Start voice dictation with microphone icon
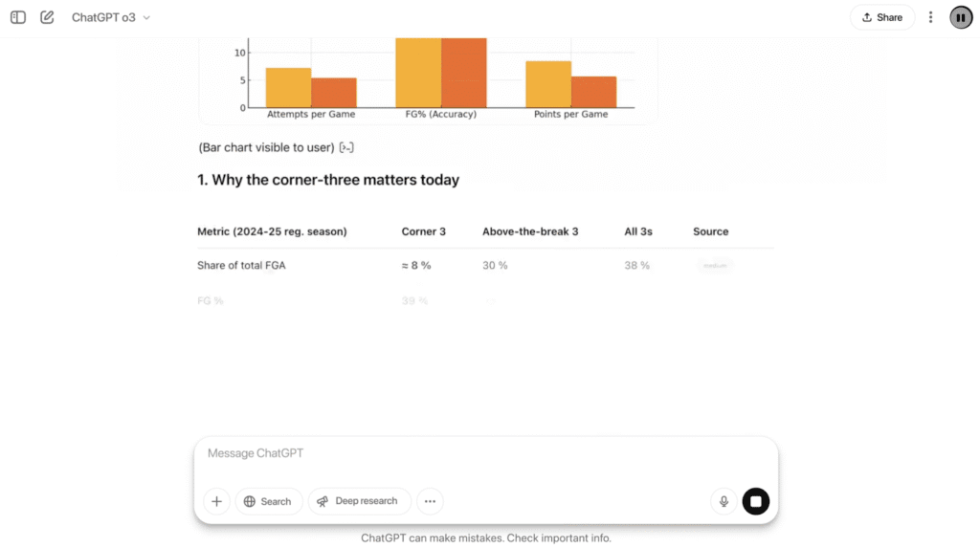Screen dimensions: 980x548 tap(724, 501)
